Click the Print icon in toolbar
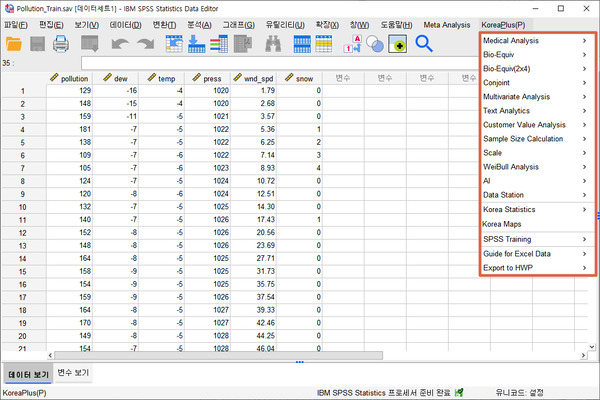This screenshot has height=400, width=600. coord(60,44)
